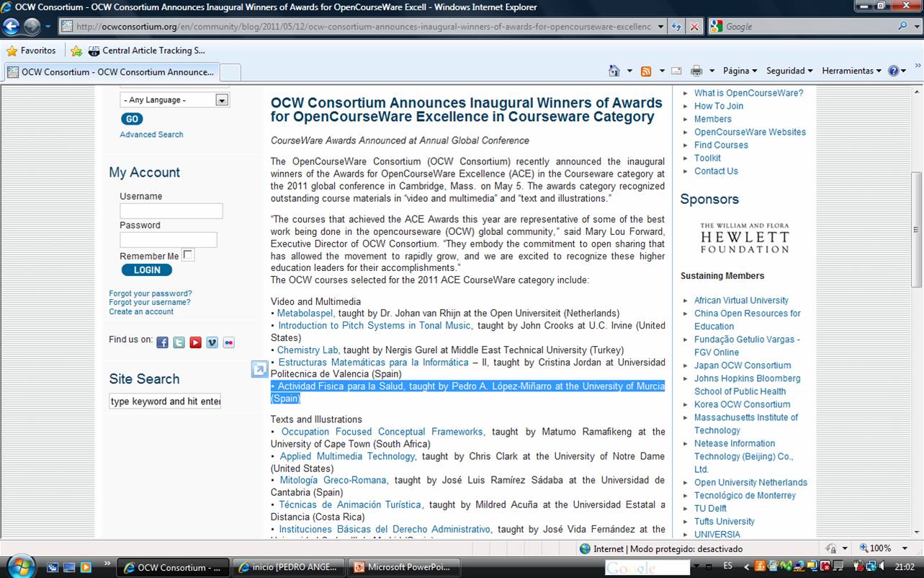Click the printer icon in toolbar
This screenshot has width=924, height=578.
point(696,71)
